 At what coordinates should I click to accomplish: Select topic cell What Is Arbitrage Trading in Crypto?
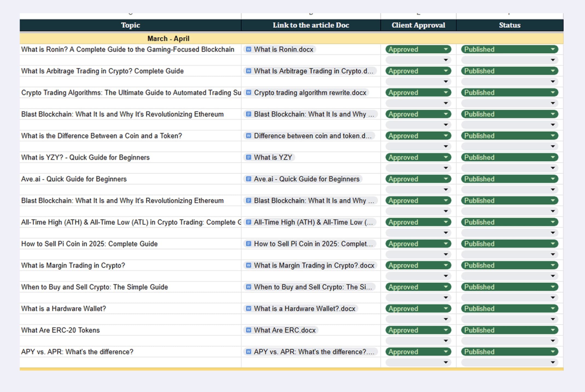click(x=130, y=71)
